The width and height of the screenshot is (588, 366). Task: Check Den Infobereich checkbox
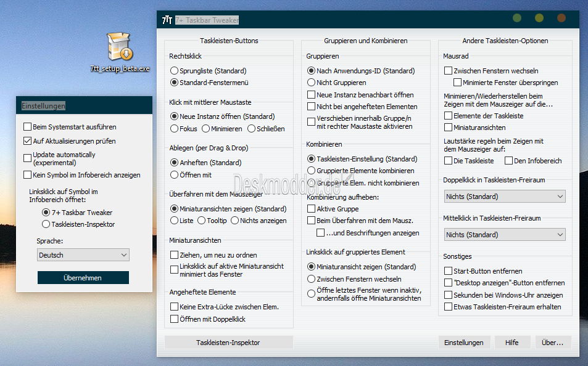[508, 161]
